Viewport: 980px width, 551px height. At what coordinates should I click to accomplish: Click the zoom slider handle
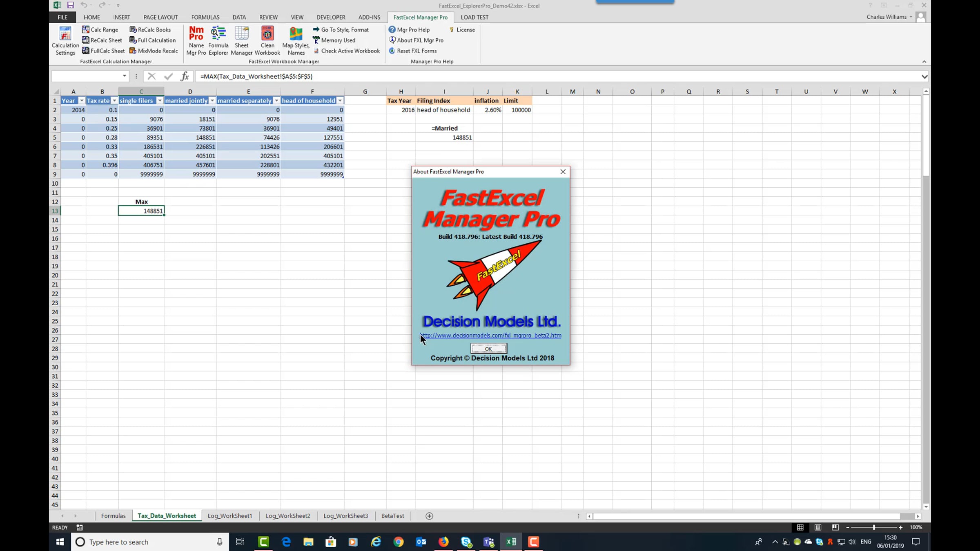(874, 528)
